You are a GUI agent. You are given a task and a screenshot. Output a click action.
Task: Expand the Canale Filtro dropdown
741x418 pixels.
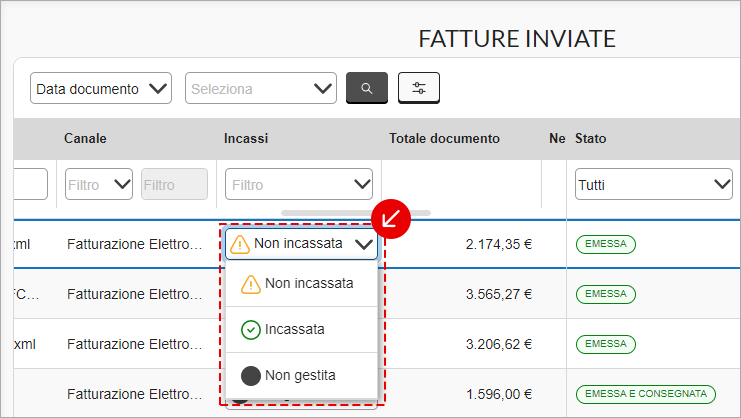[x=99, y=184]
